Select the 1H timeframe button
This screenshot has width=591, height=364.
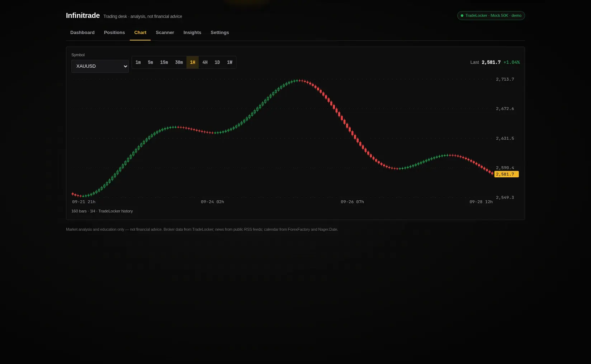tap(193, 62)
